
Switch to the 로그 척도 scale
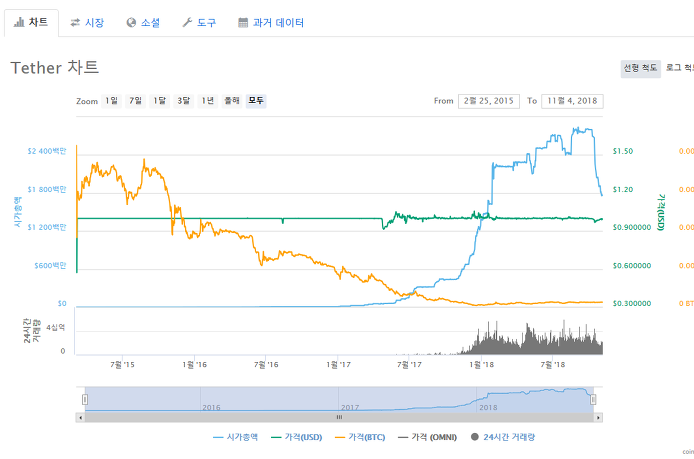tap(679, 68)
